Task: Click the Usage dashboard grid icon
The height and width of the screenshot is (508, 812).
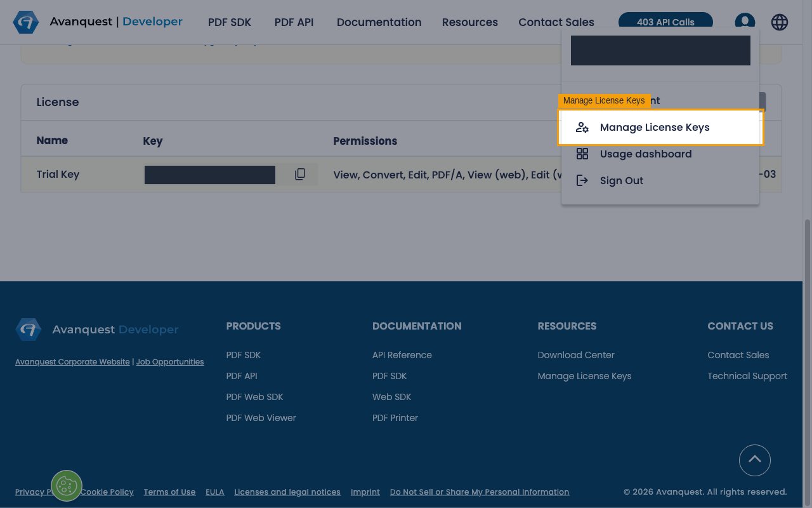Action: 582,154
